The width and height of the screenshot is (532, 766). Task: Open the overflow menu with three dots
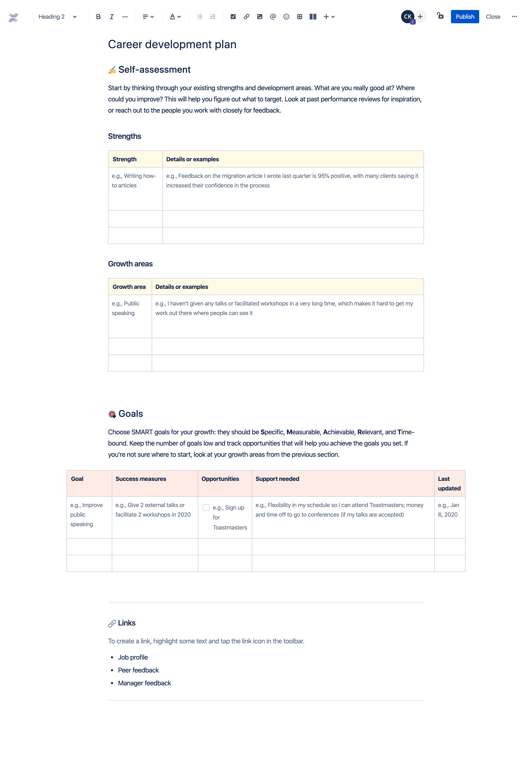click(x=515, y=16)
